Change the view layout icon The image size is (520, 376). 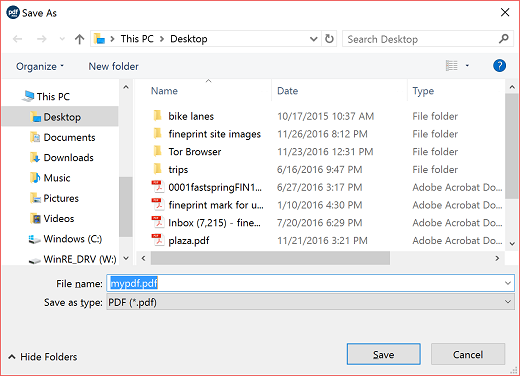[452, 66]
